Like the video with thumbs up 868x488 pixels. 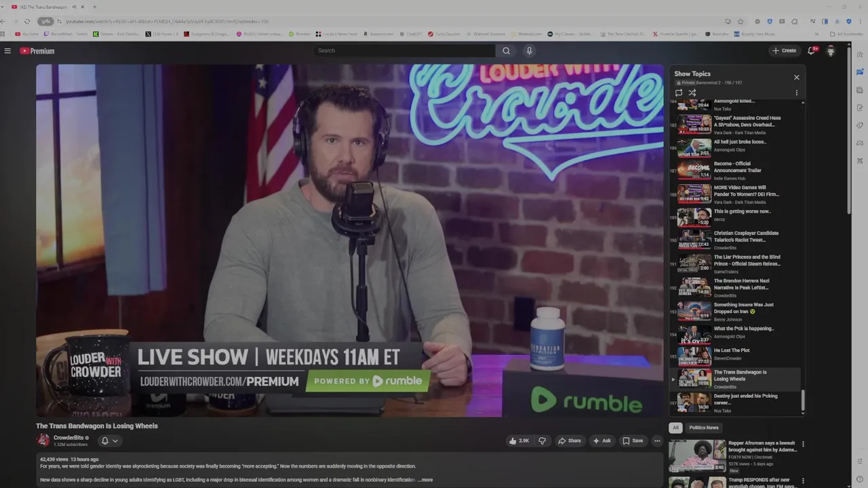coord(519,441)
